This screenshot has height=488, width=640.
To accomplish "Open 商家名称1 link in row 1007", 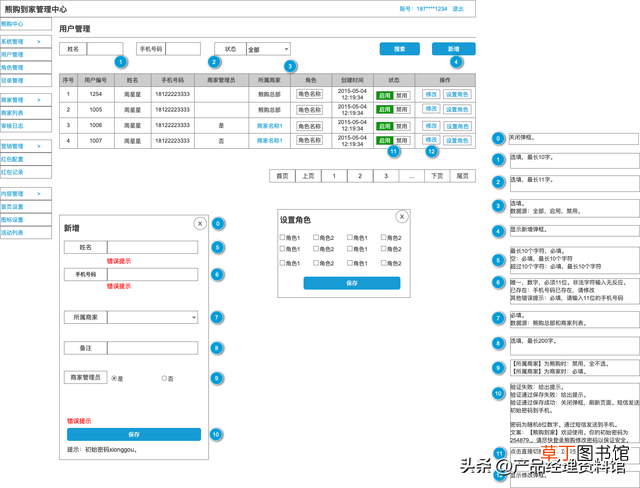I will point(269,140).
